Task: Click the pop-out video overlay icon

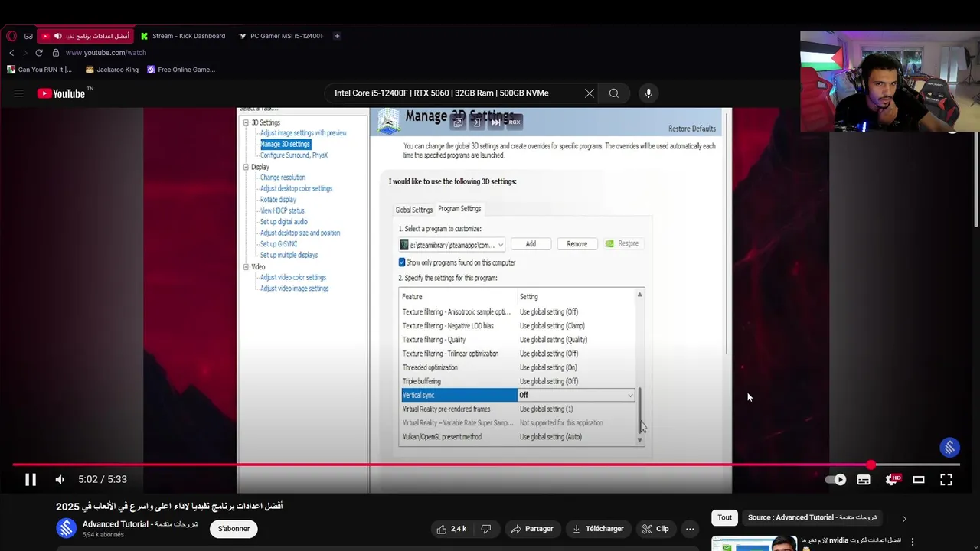Action: click(x=458, y=122)
